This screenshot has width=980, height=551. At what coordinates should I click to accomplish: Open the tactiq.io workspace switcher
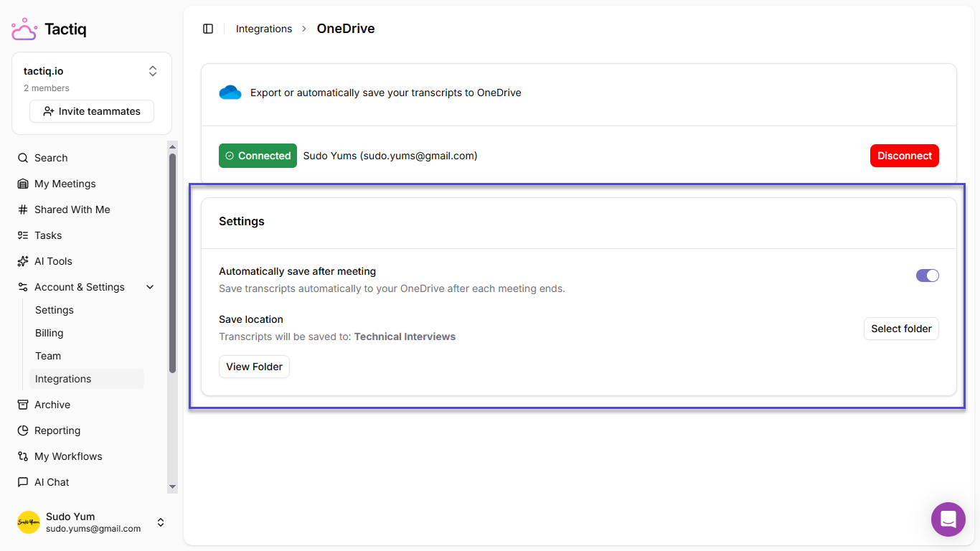point(153,71)
